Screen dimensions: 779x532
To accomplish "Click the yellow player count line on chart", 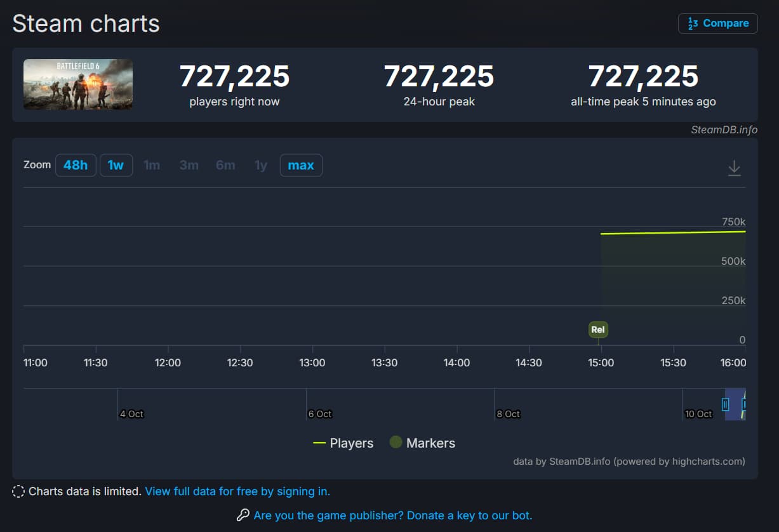I will coord(673,232).
